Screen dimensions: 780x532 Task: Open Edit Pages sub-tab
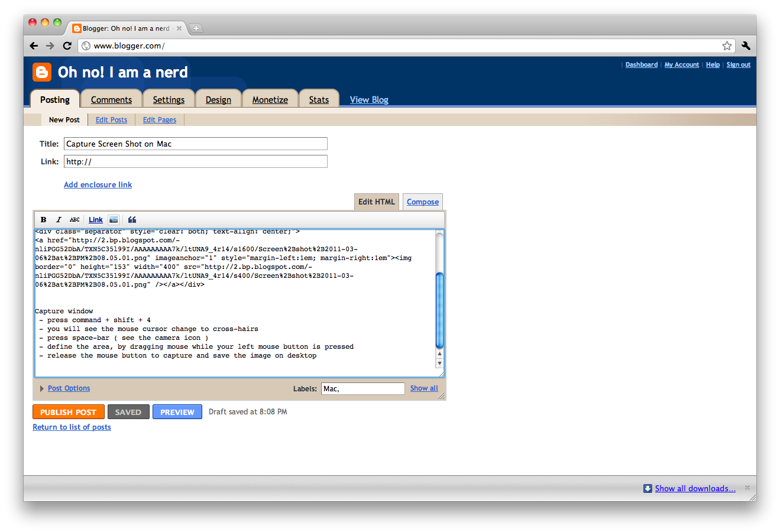pos(160,119)
